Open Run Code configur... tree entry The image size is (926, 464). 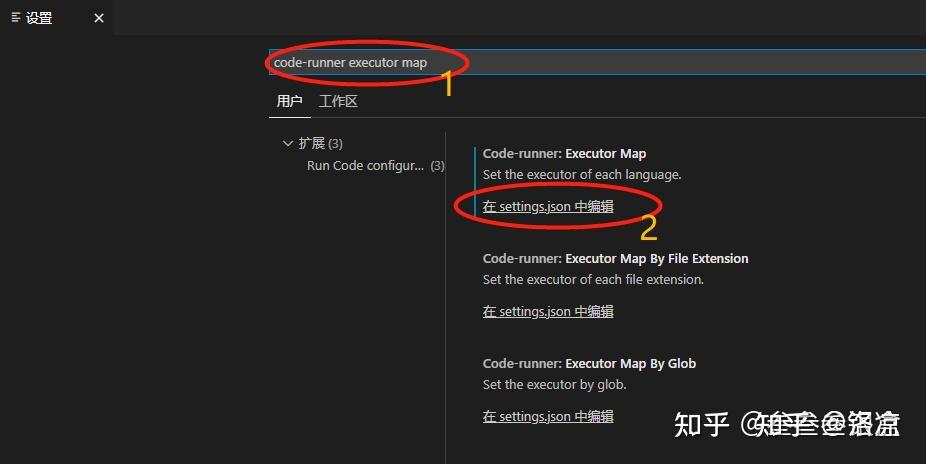coord(365,166)
